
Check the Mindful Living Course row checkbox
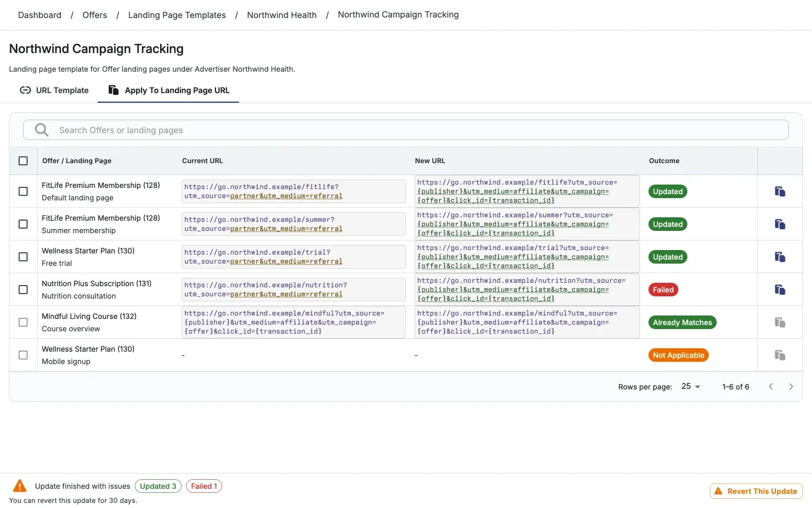[23, 322]
